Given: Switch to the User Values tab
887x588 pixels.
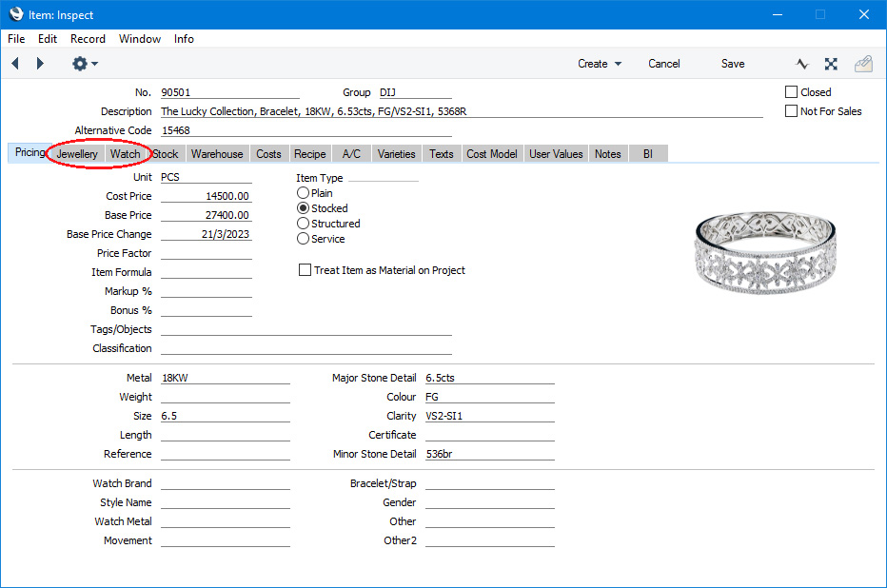Looking at the screenshot, I should click(556, 154).
